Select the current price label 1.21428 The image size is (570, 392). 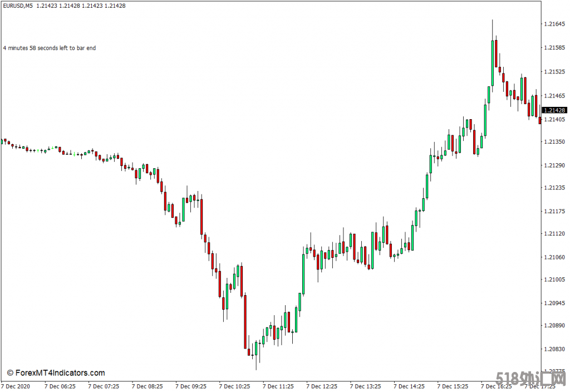[x=555, y=110]
